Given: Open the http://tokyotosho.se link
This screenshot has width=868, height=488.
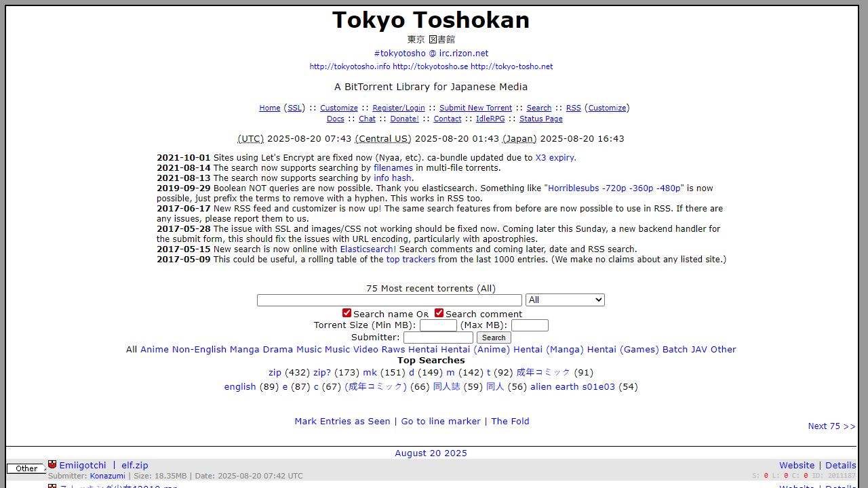Looking at the screenshot, I should (431, 66).
